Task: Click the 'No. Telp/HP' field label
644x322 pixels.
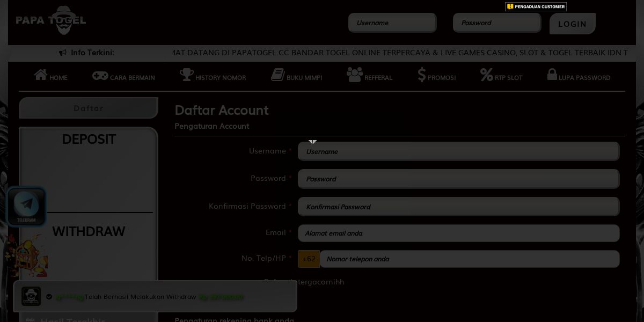Action: (x=264, y=258)
